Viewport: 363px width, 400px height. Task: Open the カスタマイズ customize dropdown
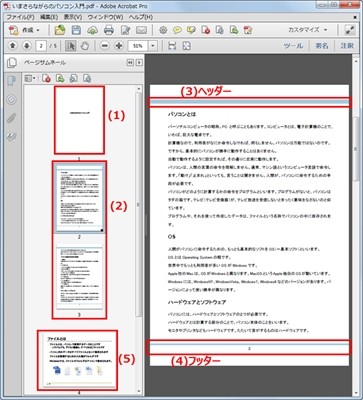click(x=307, y=30)
